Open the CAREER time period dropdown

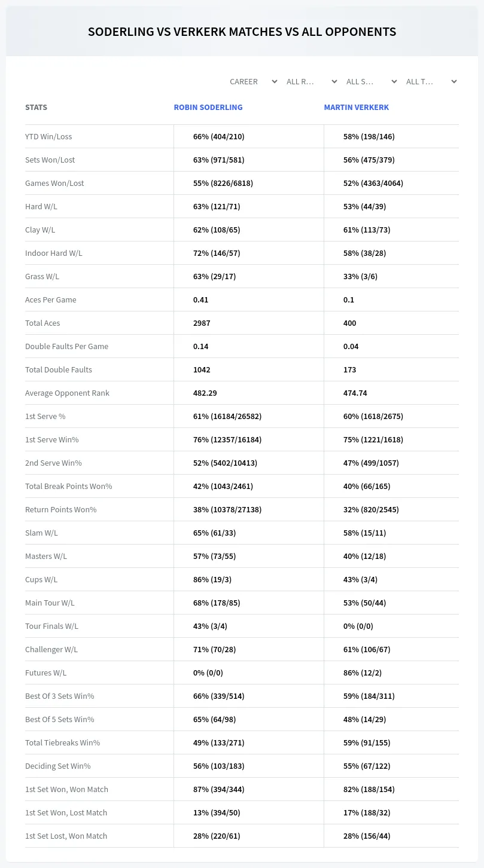(253, 81)
